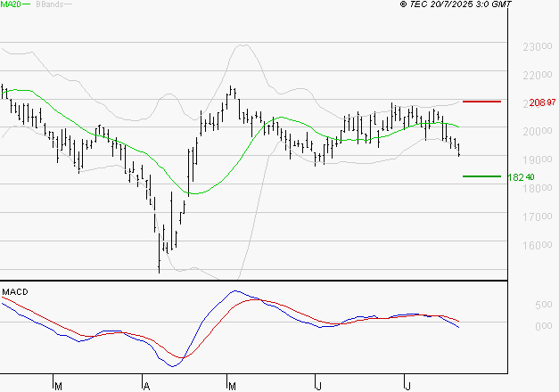Click the first M month marker
The width and height of the screenshot is (559, 392).
tap(59, 386)
